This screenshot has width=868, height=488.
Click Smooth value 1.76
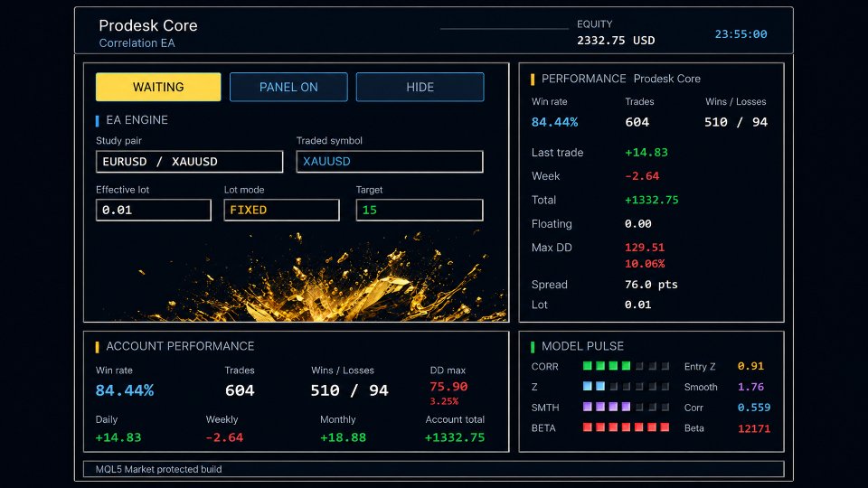[750, 387]
